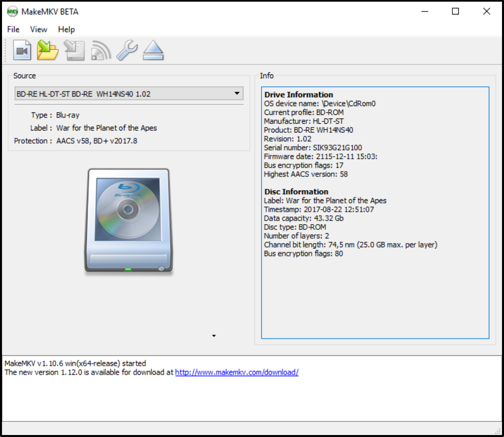Follow the makemkv.com download link
Image resolution: width=504 pixels, height=437 pixels.
click(237, 373)
